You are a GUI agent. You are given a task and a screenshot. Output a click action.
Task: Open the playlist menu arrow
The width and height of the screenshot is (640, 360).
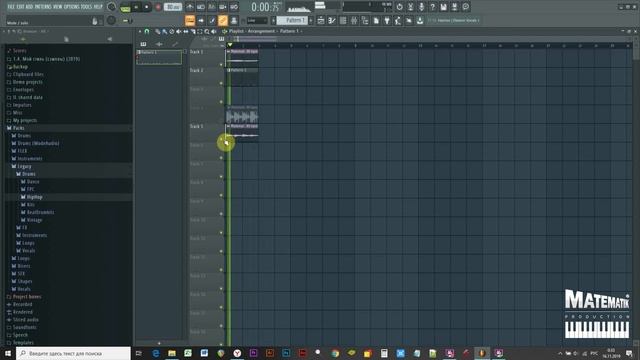140,31
